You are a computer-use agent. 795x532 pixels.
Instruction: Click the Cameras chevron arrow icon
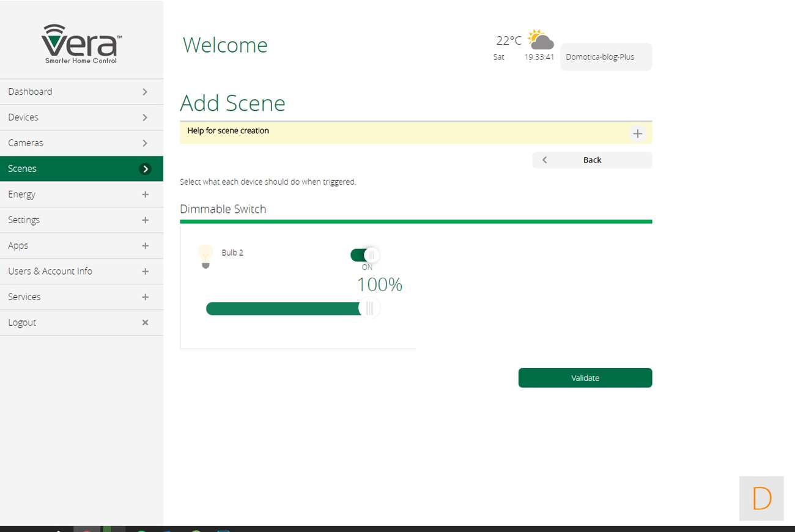145,143
